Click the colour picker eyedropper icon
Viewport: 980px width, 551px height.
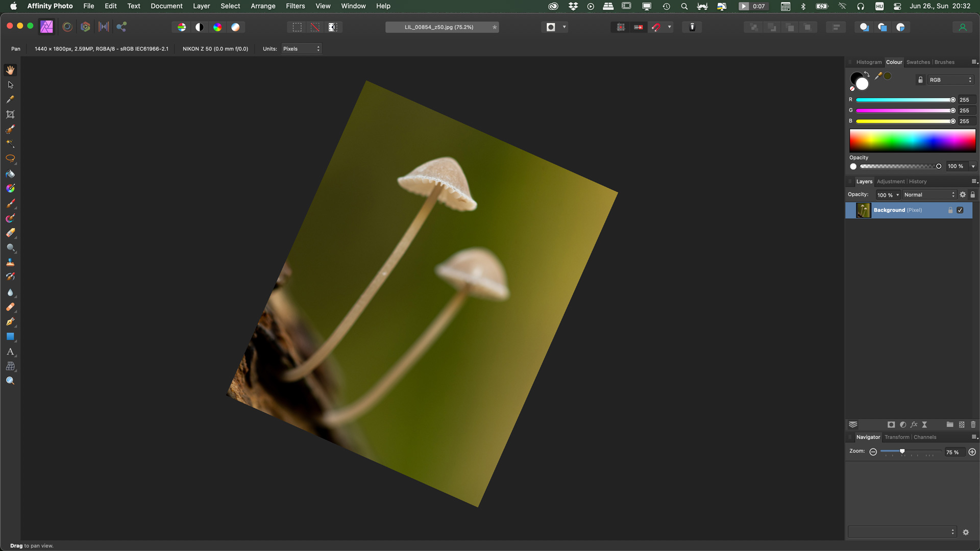[878, 76]
